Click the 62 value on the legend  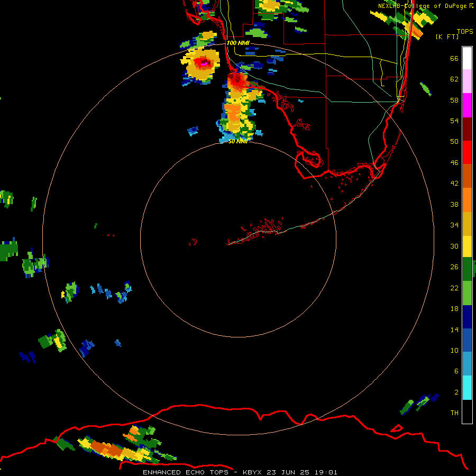454,79
